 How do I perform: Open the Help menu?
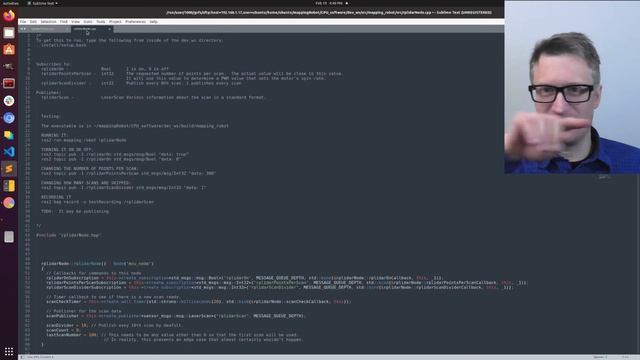point(153,22)
